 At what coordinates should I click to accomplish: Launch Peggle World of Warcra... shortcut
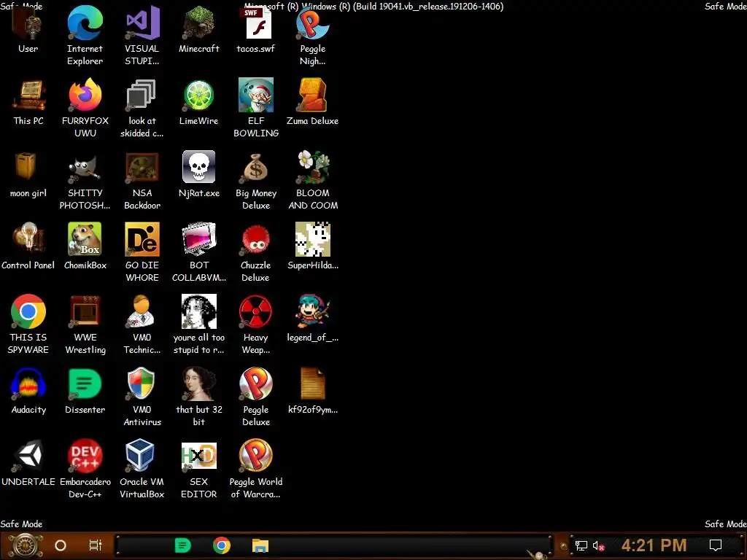click(x=256, y=456)
